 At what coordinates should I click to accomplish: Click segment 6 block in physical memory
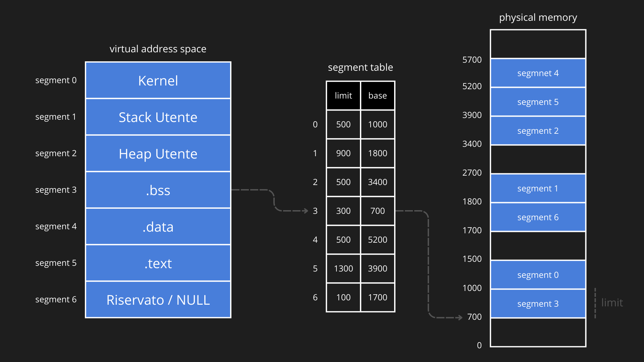(538, 217)
